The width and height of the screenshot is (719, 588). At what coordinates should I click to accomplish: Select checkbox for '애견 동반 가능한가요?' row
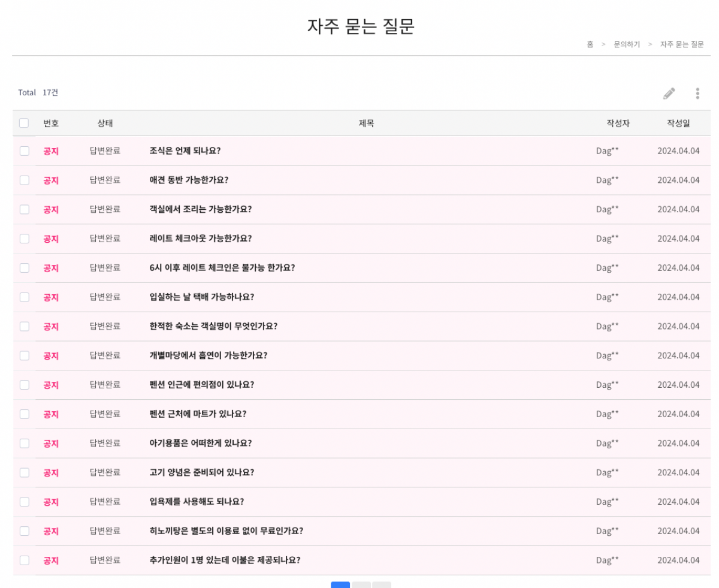[25, 180]
